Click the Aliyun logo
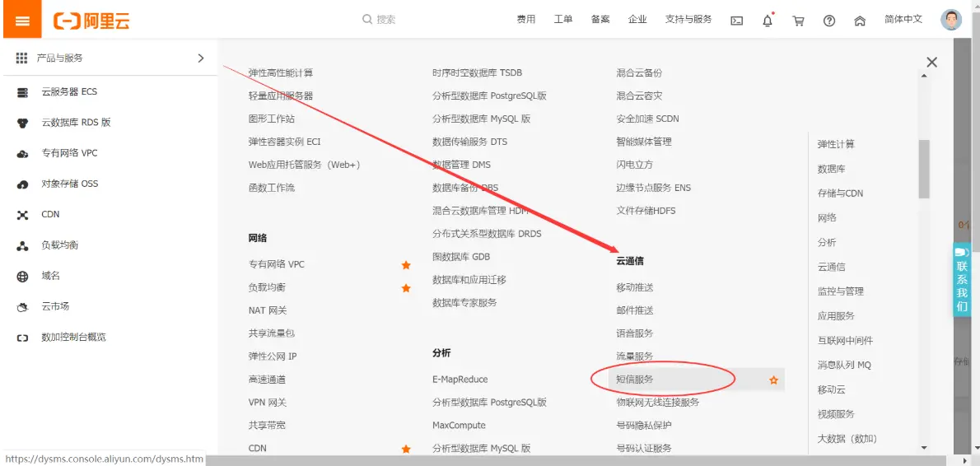The height and width of the screenshot is (466, 980). point(92,21)
